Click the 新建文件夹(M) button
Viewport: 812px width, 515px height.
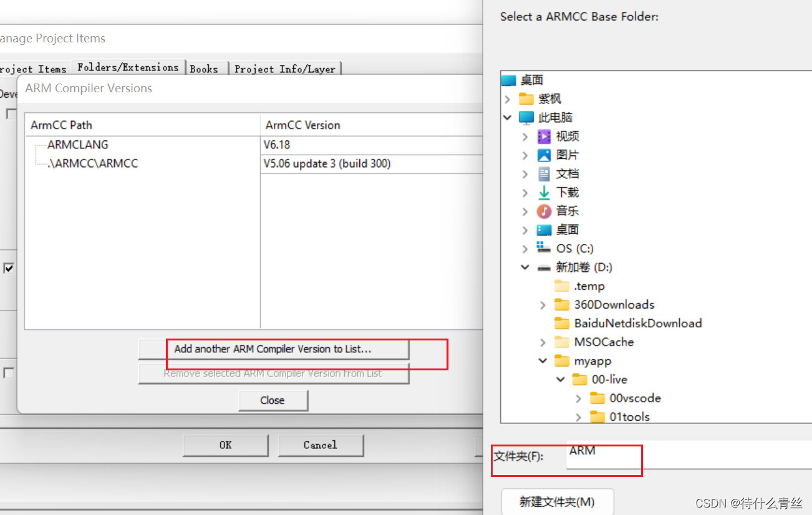(x=558, y=502)
